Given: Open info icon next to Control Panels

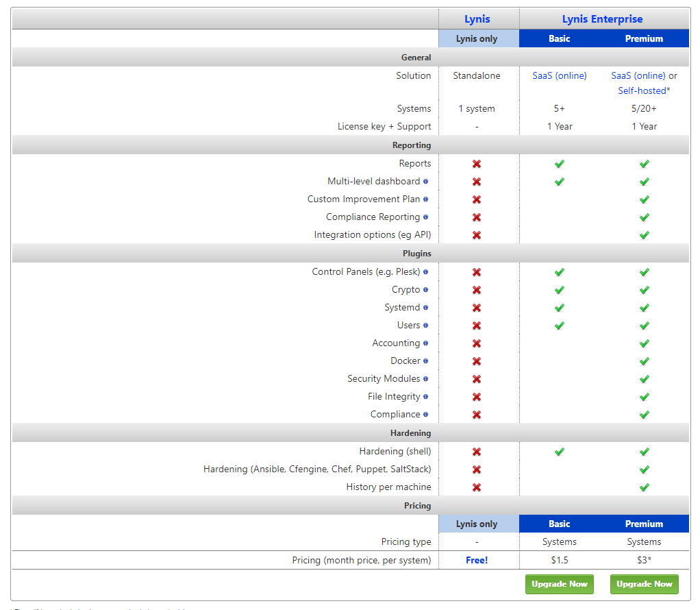Looking at the screenshot, I should (x=425, y=271).
